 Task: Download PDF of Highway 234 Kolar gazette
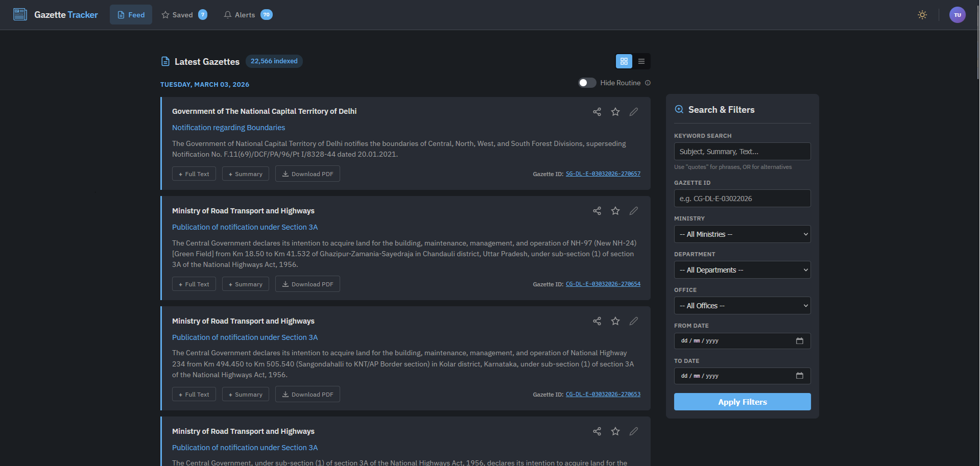307,395
